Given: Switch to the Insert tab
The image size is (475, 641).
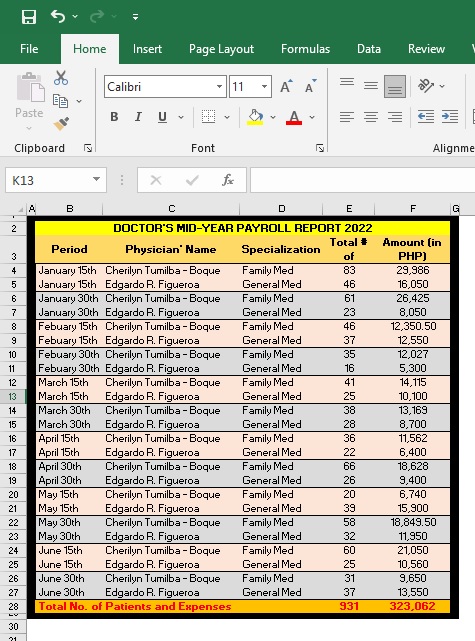Looking at the screenshot, I should [x=147, y=49].
